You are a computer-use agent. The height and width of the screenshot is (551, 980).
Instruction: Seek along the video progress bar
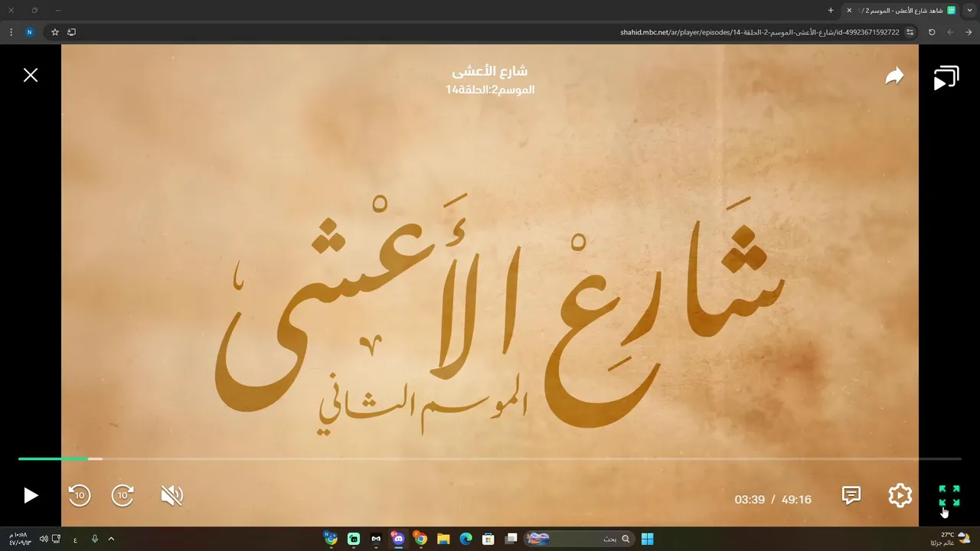(x=490, y=459)
